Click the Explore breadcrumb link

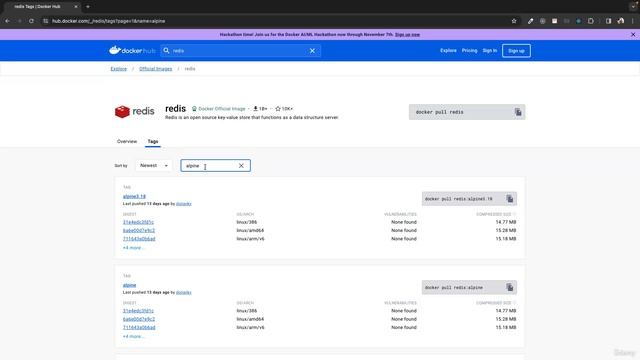point(119,69)
